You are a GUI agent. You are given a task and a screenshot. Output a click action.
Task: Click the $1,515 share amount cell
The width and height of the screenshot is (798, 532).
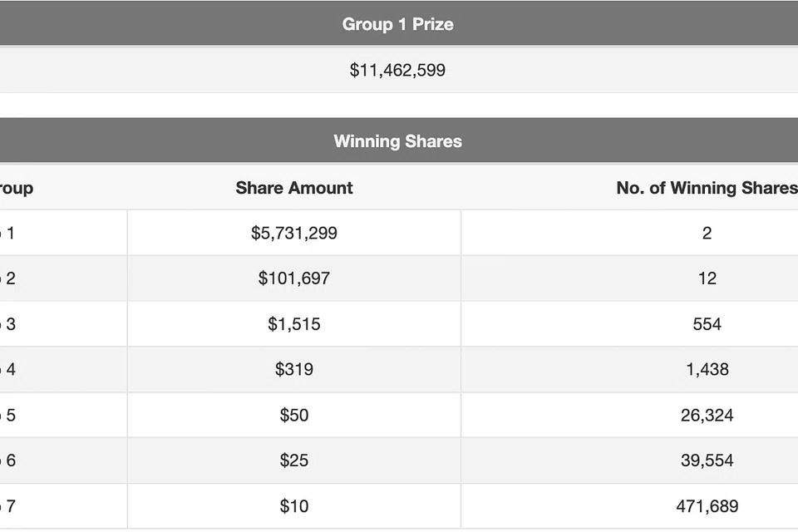pos(294,324)
